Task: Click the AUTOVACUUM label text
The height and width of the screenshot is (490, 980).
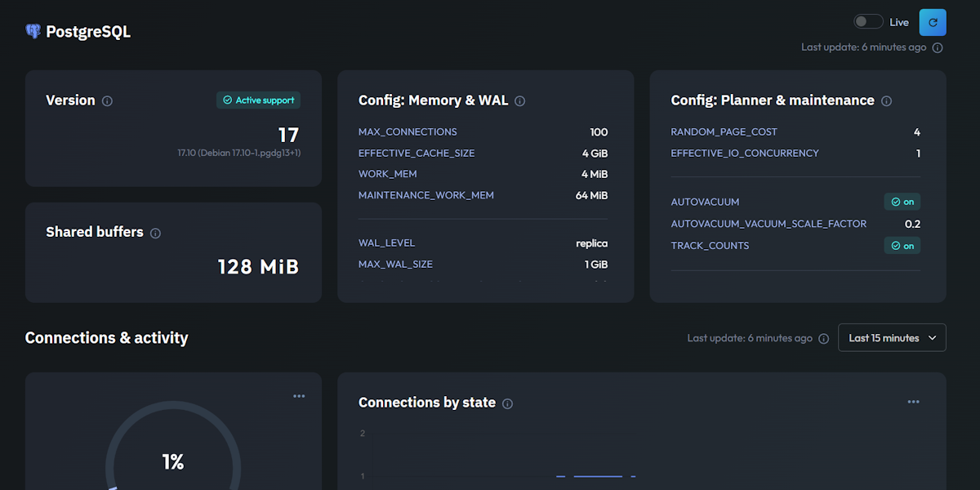Action: click(x=705, y=202)
